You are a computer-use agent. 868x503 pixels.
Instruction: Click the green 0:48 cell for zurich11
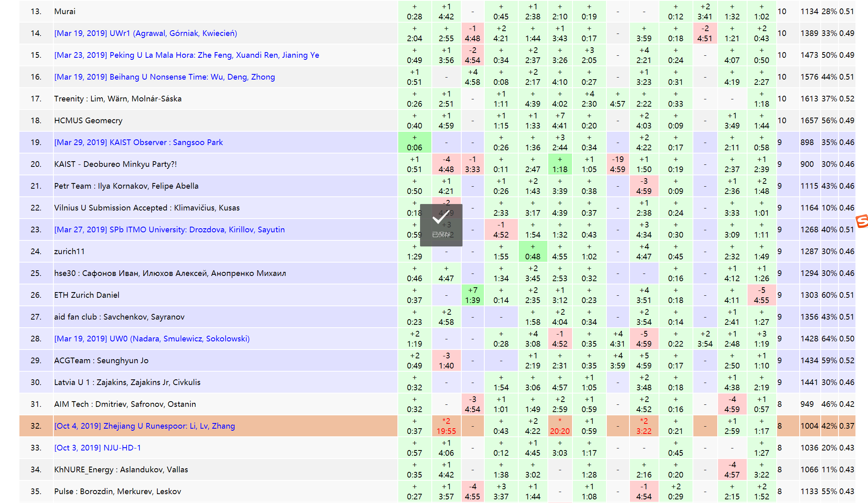pyautogui.click(x=532, y=252)
